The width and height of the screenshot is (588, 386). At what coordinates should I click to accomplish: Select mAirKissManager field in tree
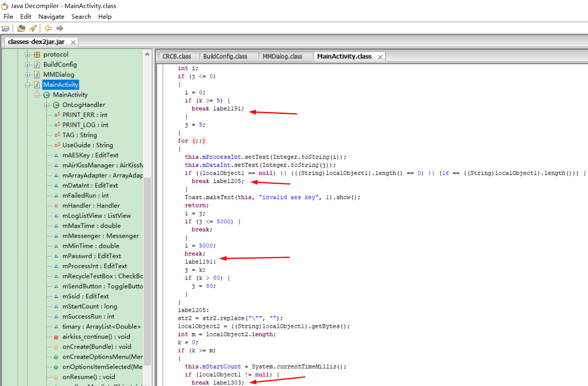[x=103, y=165]
